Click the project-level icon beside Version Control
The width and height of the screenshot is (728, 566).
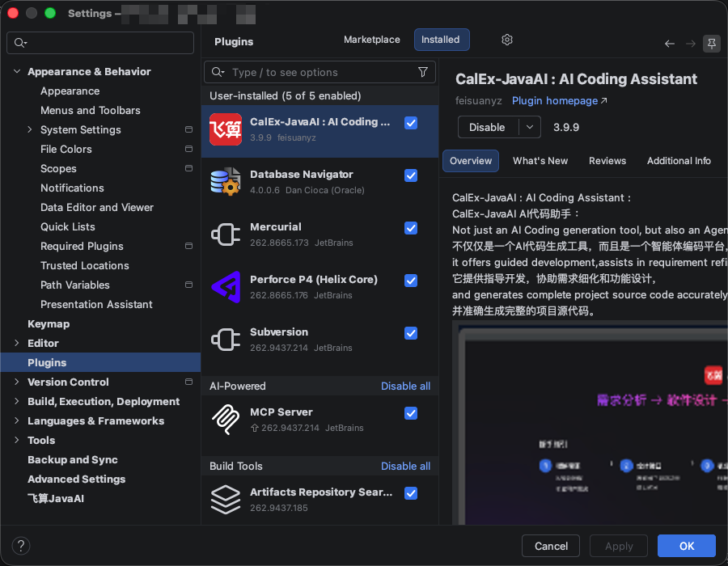[x=189, y=382]
